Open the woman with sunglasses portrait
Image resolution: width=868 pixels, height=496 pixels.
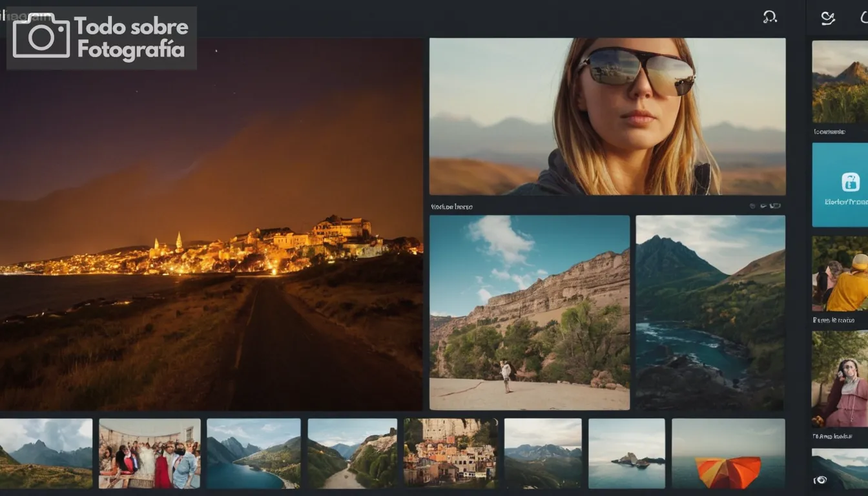607,116
